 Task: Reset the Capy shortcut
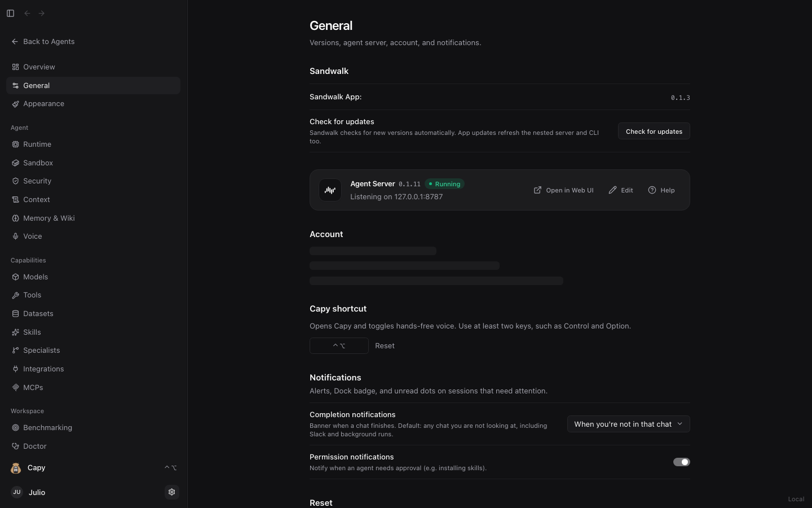pyautogui.click(x=385, y=346)
